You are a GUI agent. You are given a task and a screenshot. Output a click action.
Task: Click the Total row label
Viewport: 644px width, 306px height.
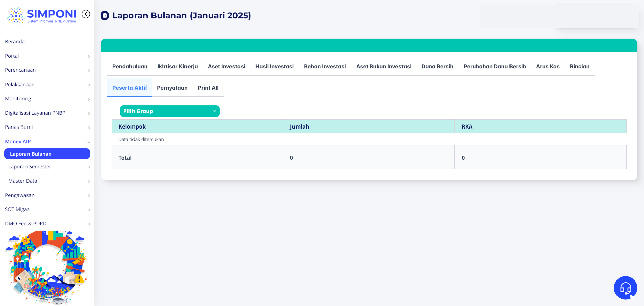pos(125,158)
